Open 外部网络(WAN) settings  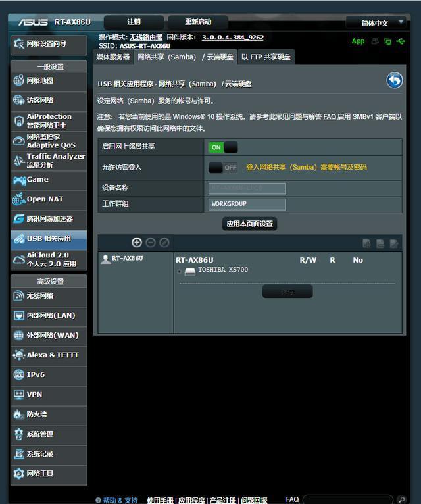pos(49,336)
